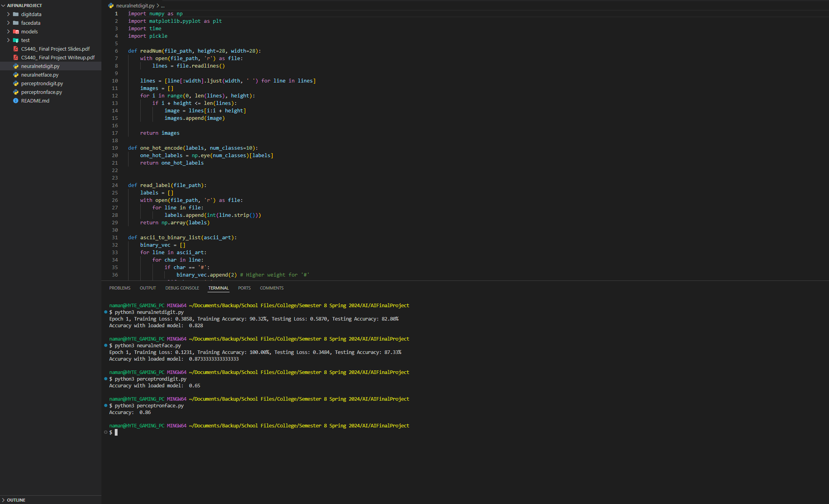The image size is (829, 504).
Task: Open perceptronface.py file
Action: [42, 92]
